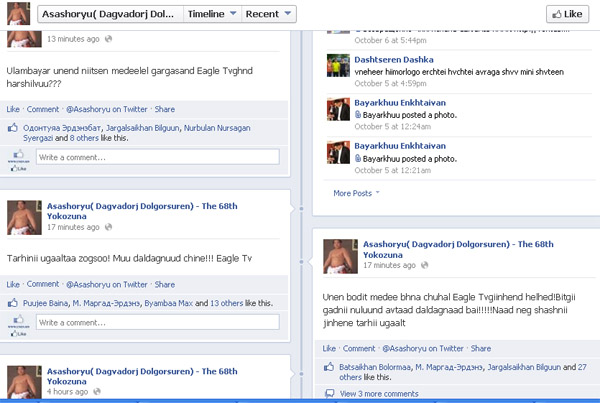Click timeline marker dot beside Unen bodit post

[301, 262]
